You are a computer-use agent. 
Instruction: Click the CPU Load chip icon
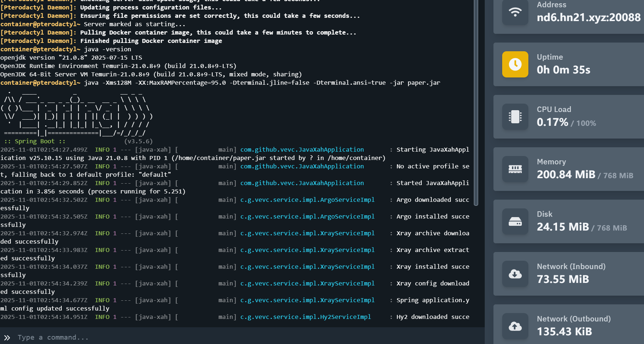(515, 117)
